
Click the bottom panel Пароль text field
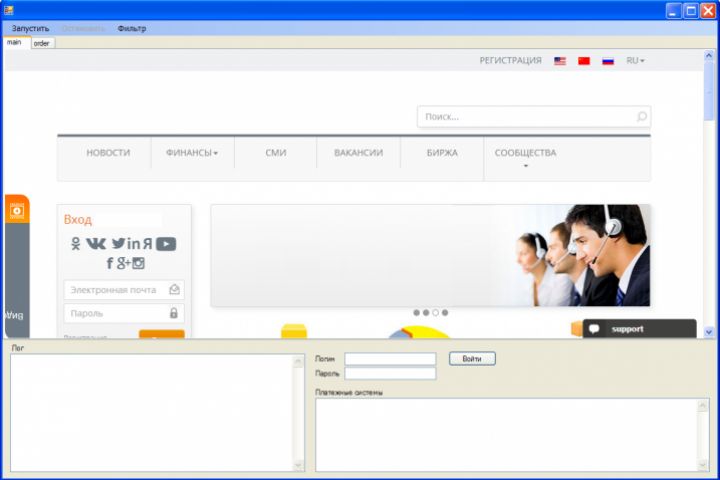pos(390,373)
